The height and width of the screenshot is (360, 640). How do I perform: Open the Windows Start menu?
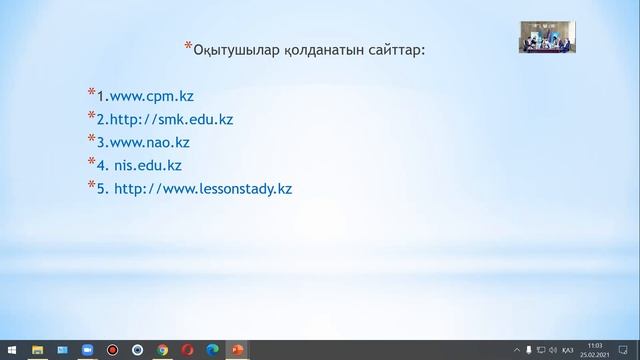pyautogui.click(x=12, y=350)
